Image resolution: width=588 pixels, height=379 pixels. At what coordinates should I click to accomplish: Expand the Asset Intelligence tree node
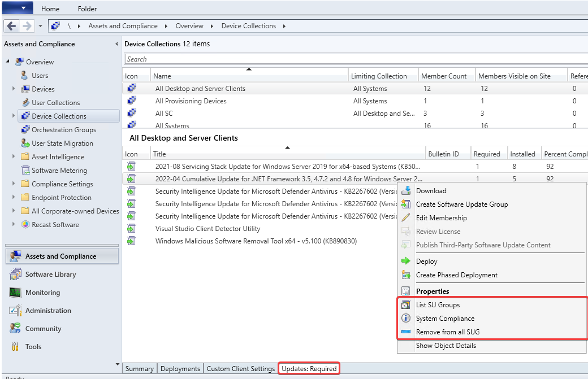[x=14, y=156]
